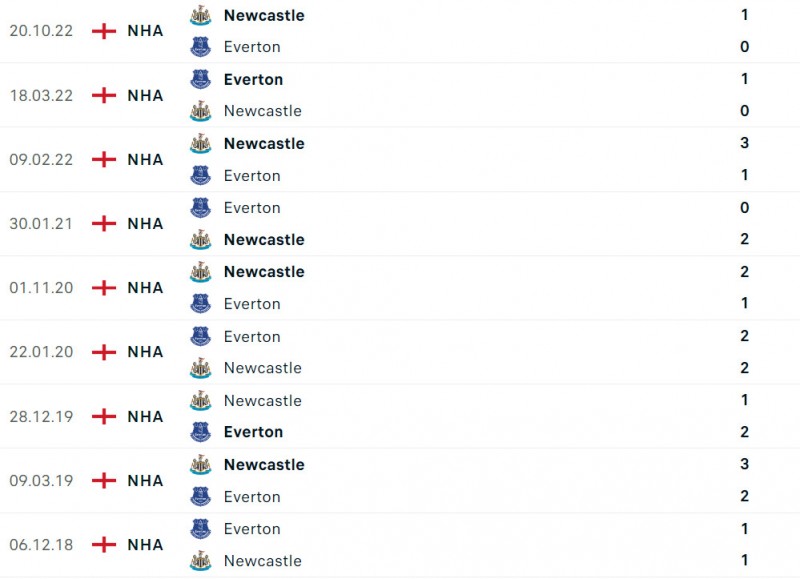Click Newcastle crest in 09.02.22 match
The image size is (800, 579).
click(201, 144)
